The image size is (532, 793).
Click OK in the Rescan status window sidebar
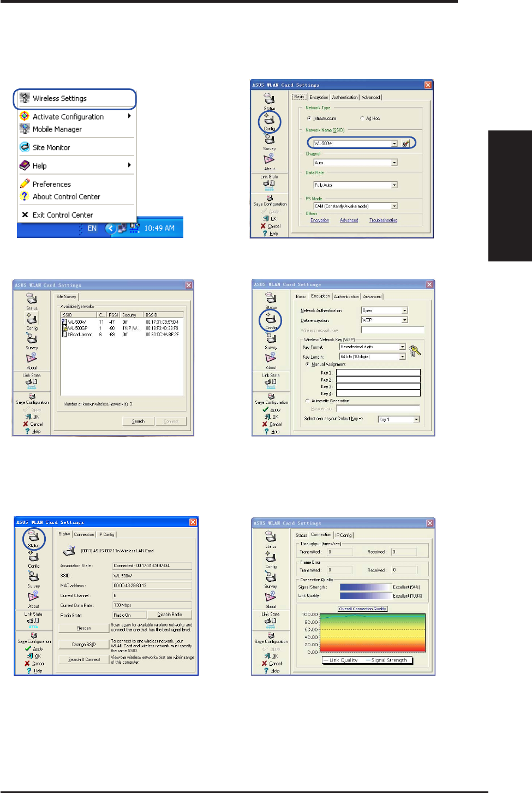34,657
